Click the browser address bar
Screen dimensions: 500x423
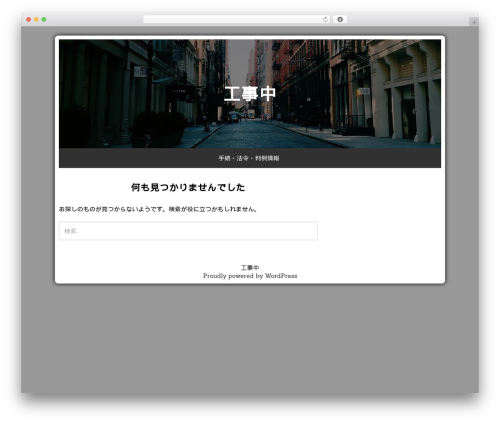[x=237, y=20]
